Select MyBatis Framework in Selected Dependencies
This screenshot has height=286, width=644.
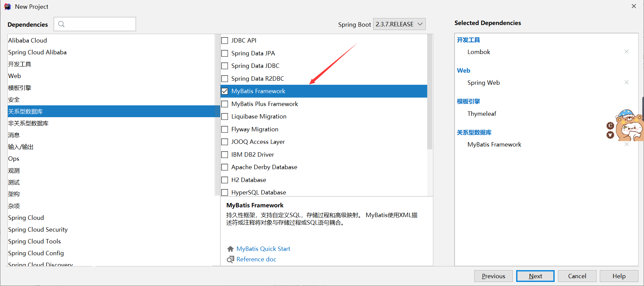(494, 145)
